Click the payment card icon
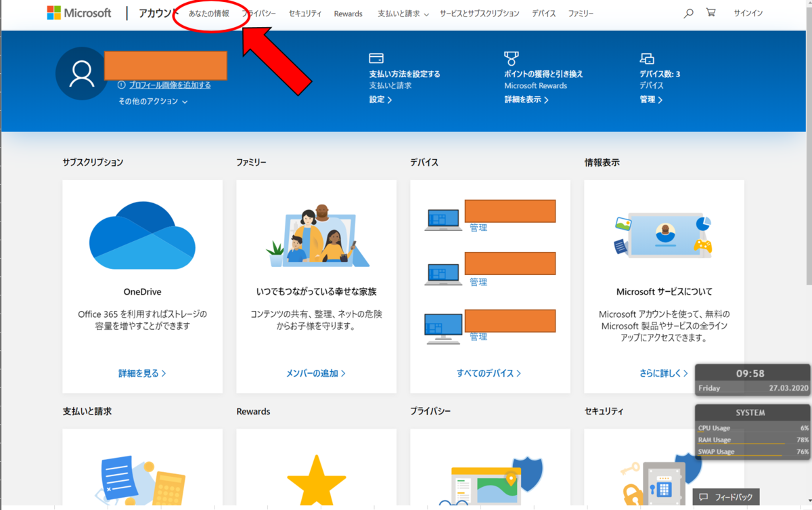 point(376,58)
